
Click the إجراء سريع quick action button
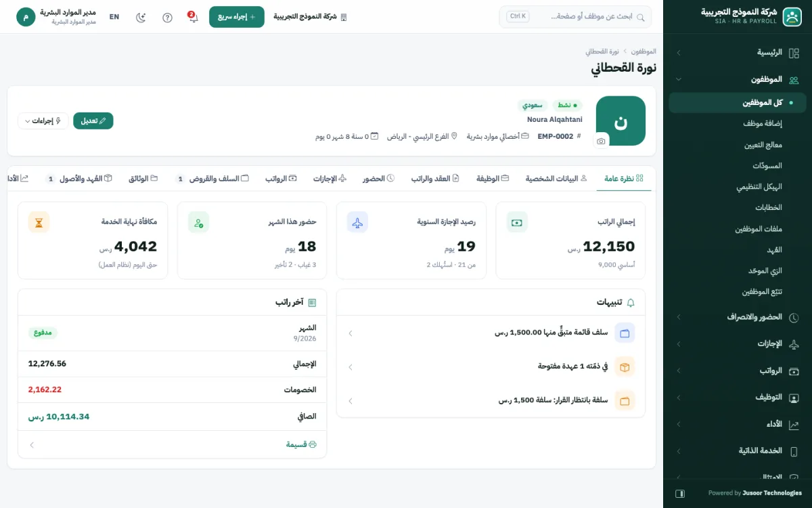pos(237,17)
